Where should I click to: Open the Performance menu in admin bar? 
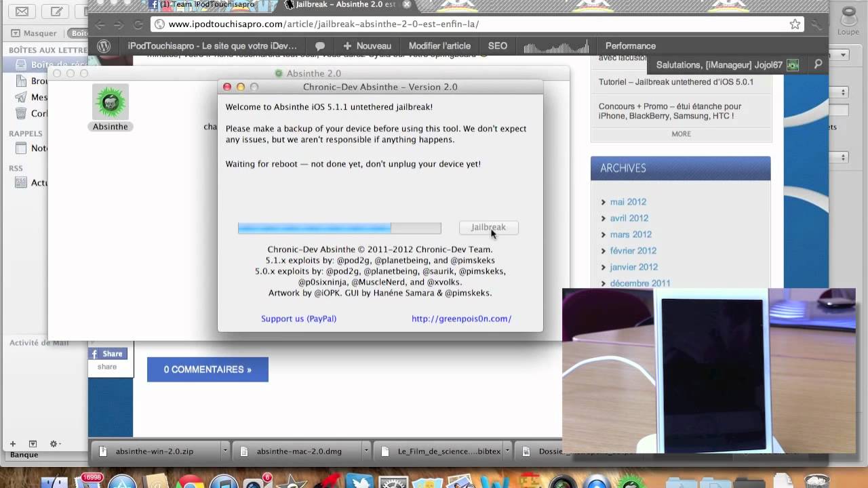click(631, 46)
